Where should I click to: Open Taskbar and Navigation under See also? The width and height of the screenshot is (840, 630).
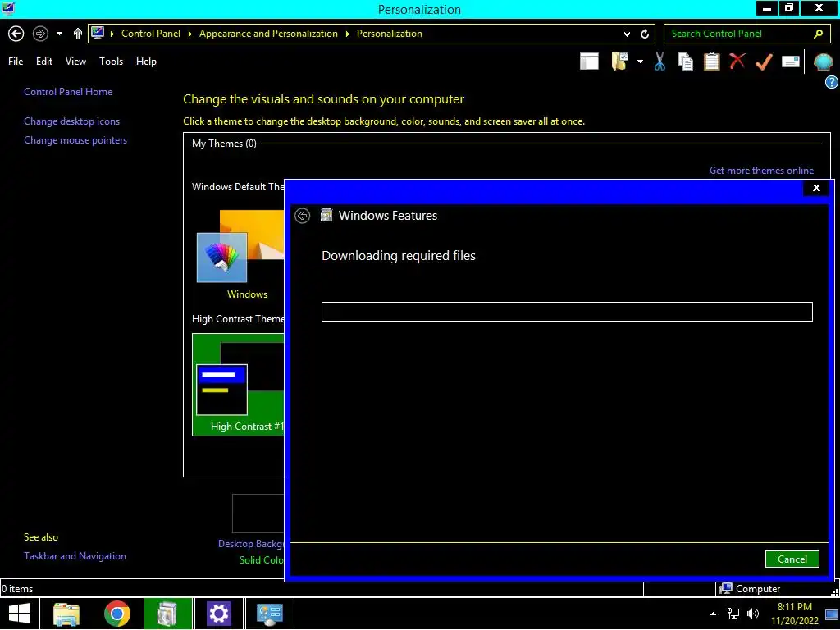75,556
